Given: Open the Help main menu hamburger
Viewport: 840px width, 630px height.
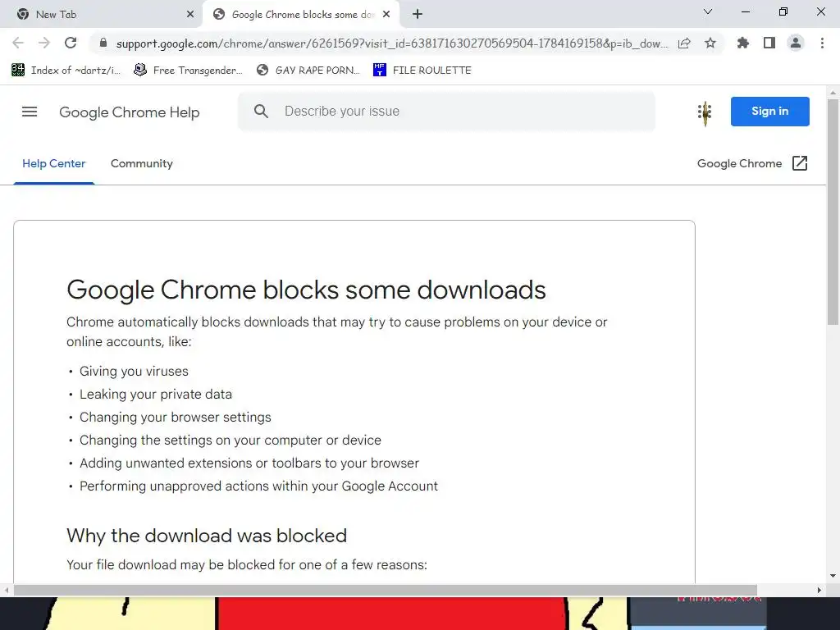Looking at the screenshot, I should click(30, 112).
